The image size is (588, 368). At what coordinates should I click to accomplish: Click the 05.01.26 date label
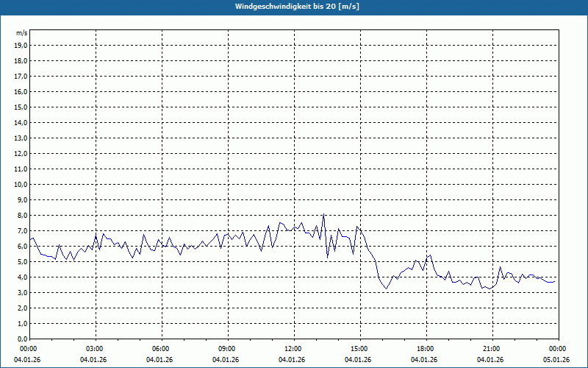pyautogui.click(x=556, y=360)
